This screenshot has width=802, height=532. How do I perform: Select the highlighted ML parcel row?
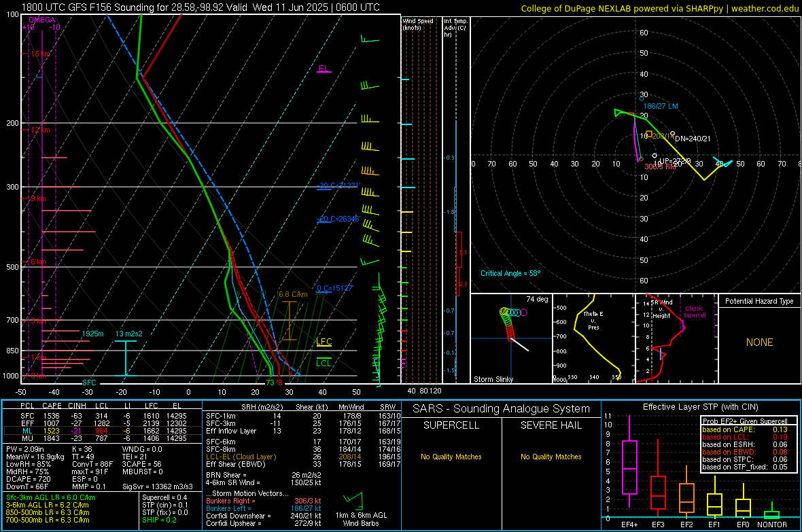[x=103, y=431]
